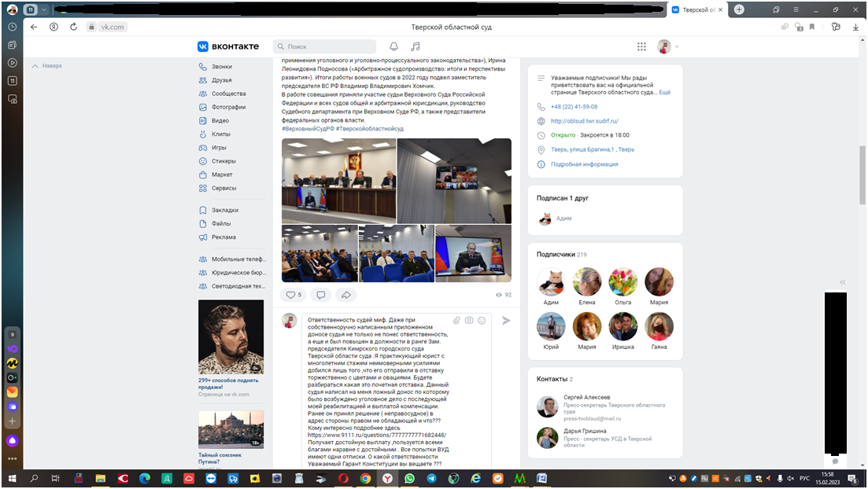The width and height of the screenshot is (868, 489).
Task: Open "Закладки" in the left sidebar
Action: (x=224, y=210)
